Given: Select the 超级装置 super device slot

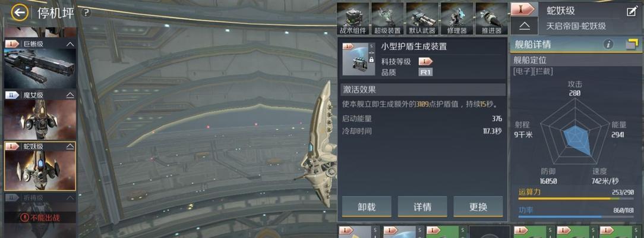Looking at the screenshot, I should click(387, 18).
